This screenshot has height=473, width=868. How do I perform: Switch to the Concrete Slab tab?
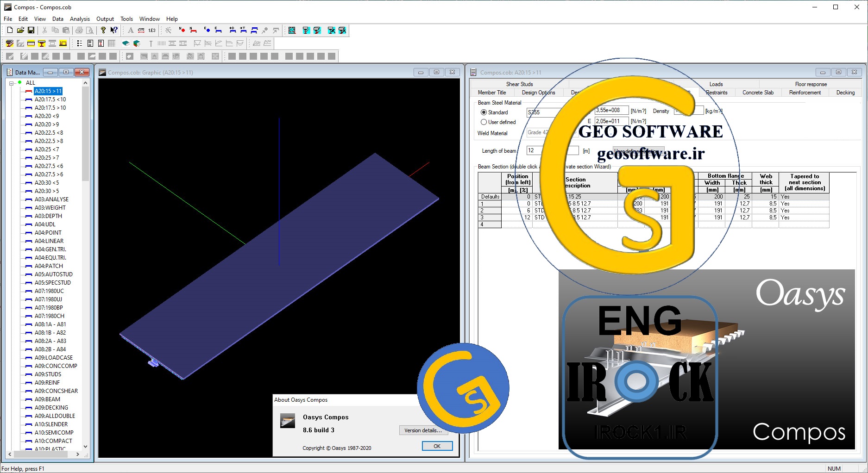(x=758, y=93)
